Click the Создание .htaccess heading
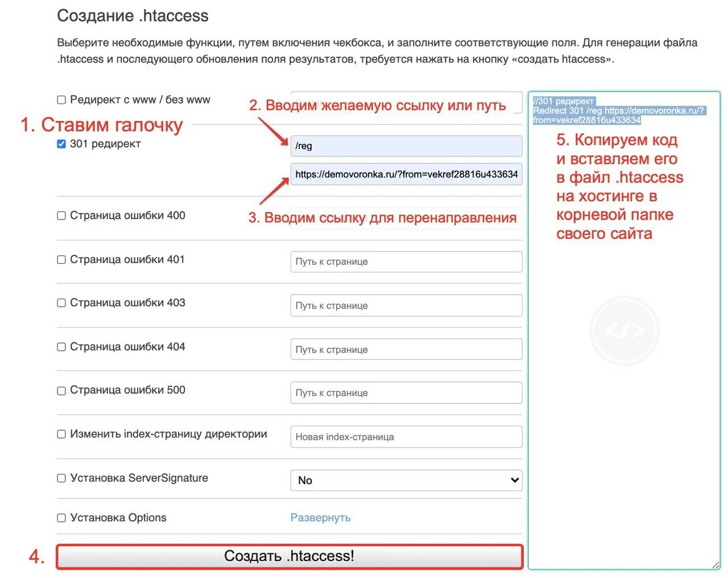Viewport: 728px width, 578px height. click(133, 16)
